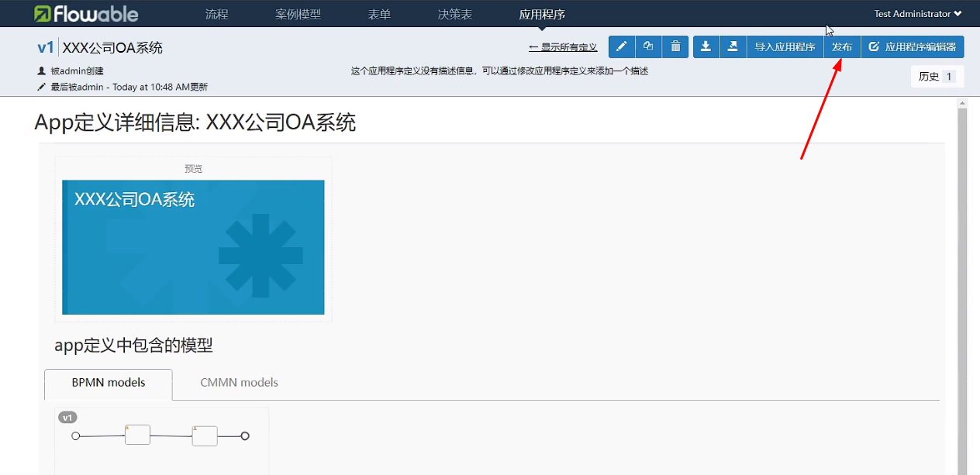Open the 案例模型 menu
980x475 pixels.
298,14
